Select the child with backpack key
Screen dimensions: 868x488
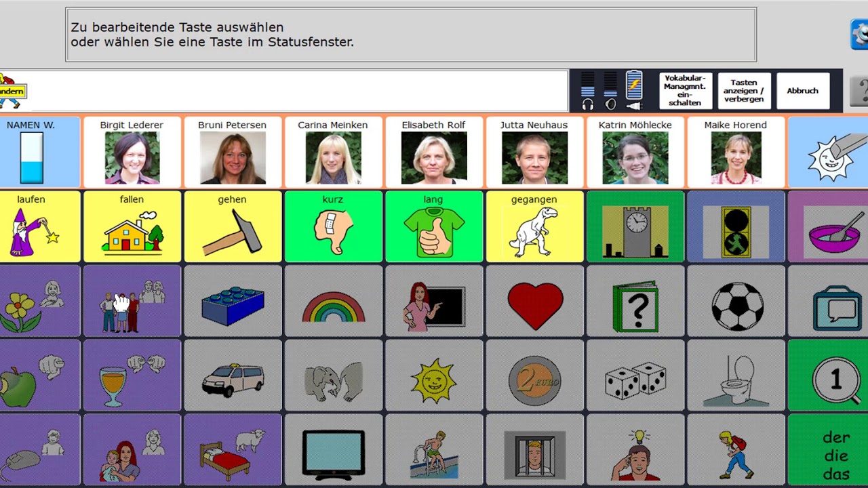(736, 450)
